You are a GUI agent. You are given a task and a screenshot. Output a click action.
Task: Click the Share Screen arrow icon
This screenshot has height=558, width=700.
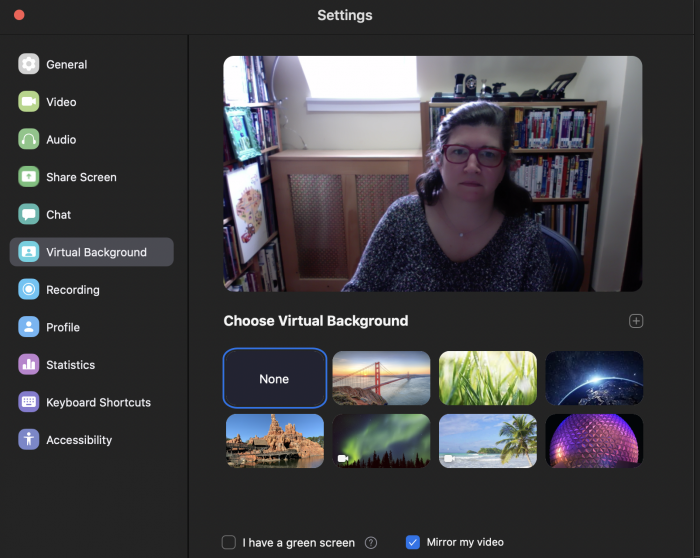tap(29, 177)
